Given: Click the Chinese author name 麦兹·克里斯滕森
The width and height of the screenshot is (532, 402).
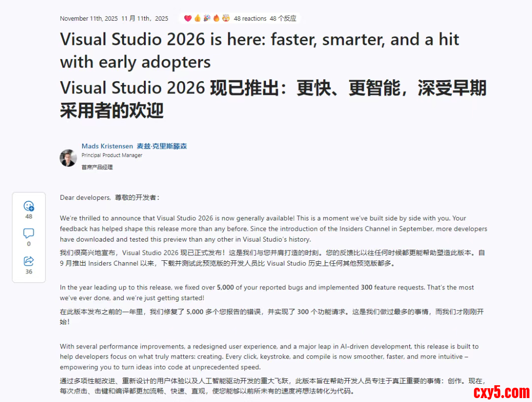Looking at the screenshot, I should coord(162,146).
